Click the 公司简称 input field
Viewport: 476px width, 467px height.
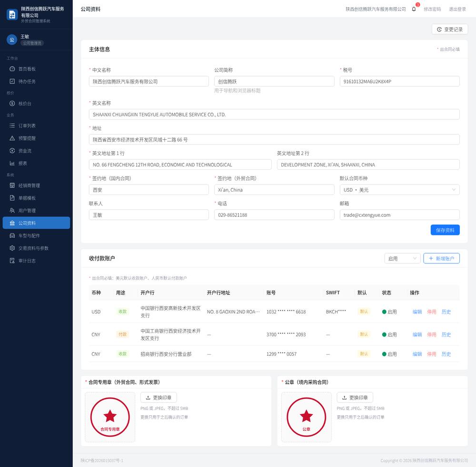[274, 81]
